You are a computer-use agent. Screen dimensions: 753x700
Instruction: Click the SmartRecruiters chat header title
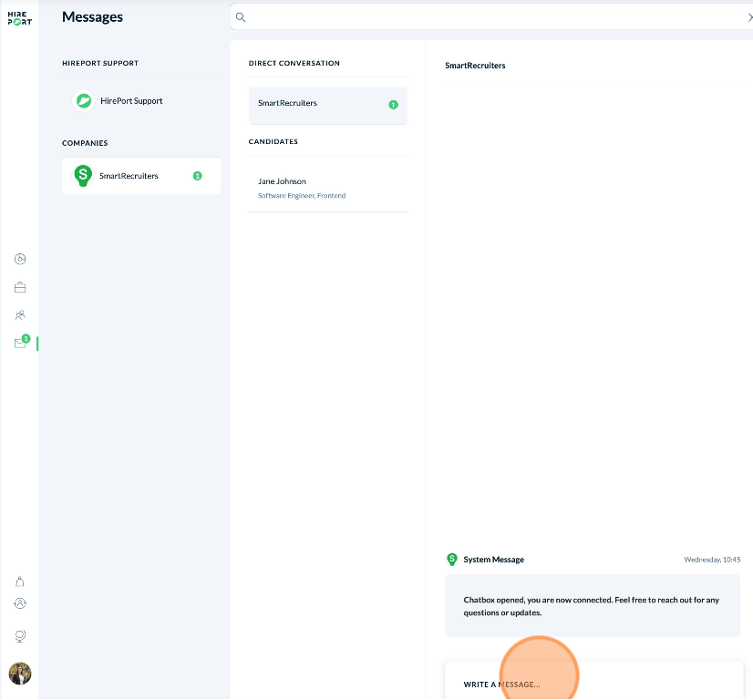point(475,66)
